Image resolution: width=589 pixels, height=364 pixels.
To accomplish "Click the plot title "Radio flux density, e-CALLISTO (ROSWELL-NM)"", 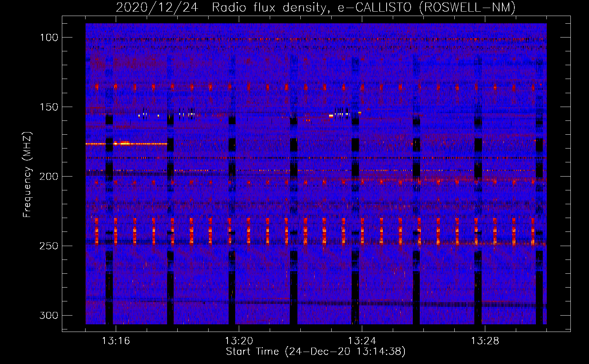I will click(364, 7).
